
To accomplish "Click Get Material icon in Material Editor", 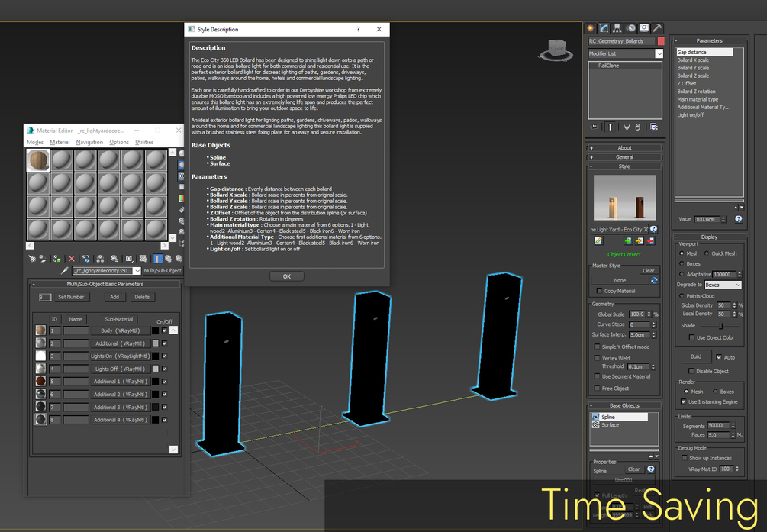I will [32, 259].
